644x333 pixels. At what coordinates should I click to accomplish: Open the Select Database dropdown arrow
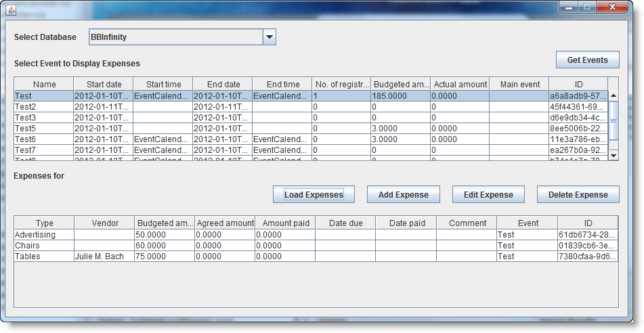pos(270,37)
